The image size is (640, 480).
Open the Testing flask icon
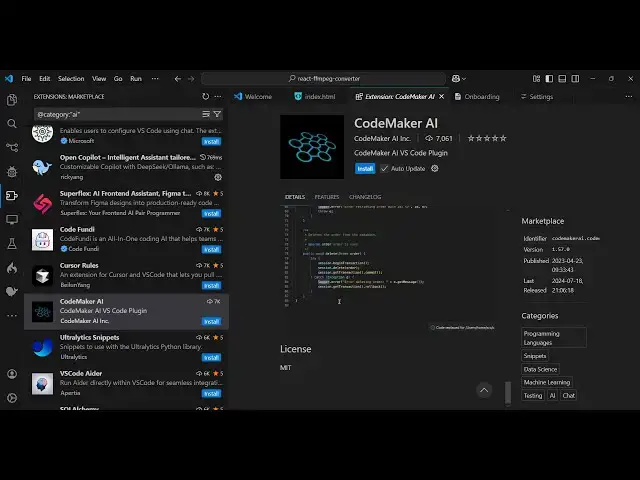click(x=12, y=244)
